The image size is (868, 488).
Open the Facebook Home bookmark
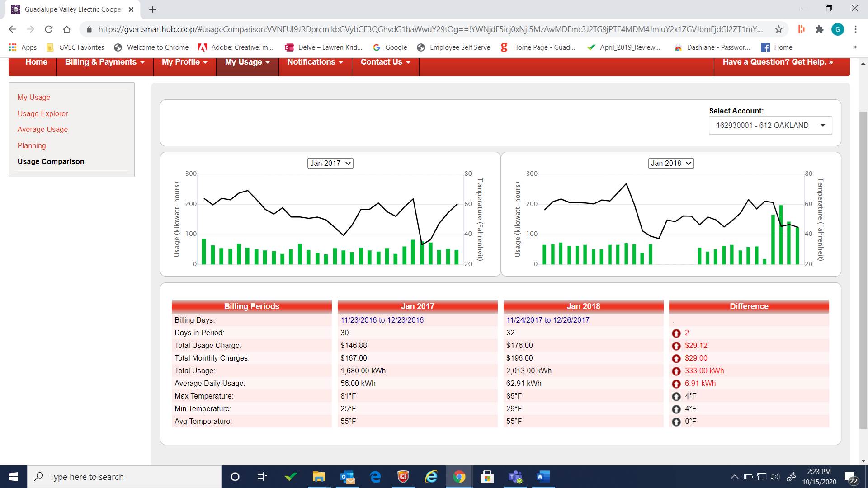point(777,47)
